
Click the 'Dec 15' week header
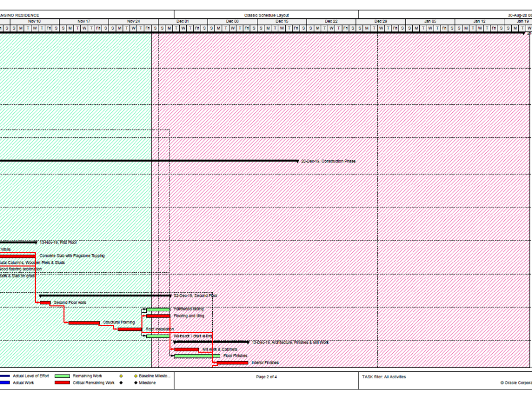(x=281, y=21)
